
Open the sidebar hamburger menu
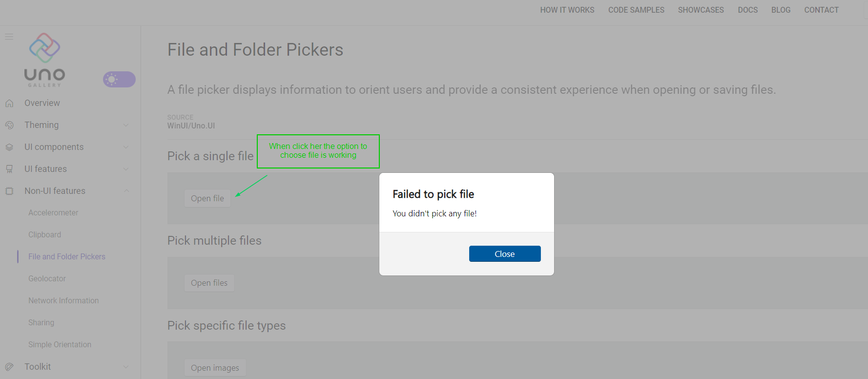[9, 37]
